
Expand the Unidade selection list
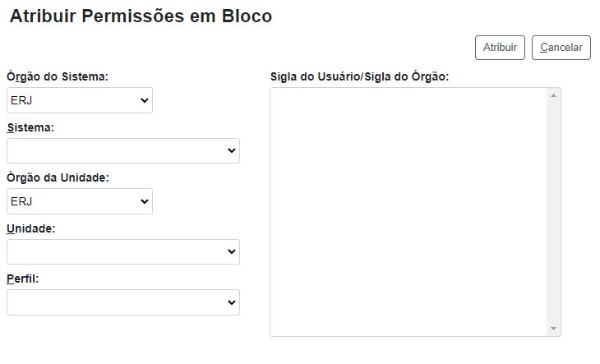pos(122,252)
